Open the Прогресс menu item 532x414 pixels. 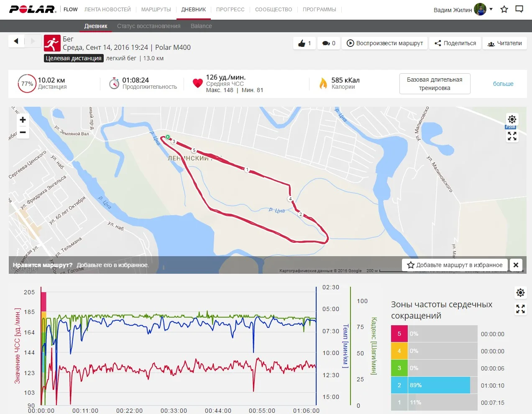pyautogui.click(x=230, y=9)
